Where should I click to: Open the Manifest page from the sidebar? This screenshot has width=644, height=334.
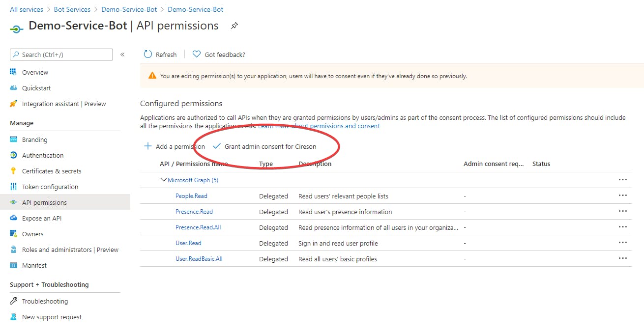coord(34,265)
